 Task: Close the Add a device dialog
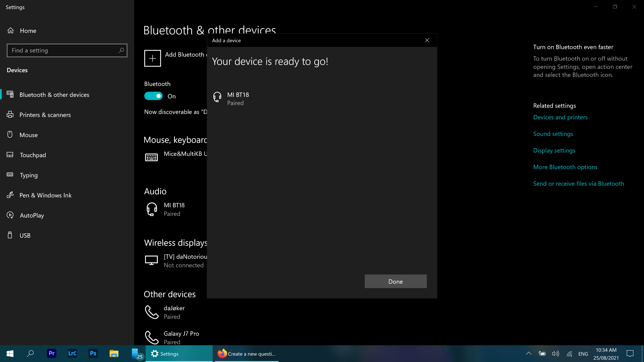(427, 40)
